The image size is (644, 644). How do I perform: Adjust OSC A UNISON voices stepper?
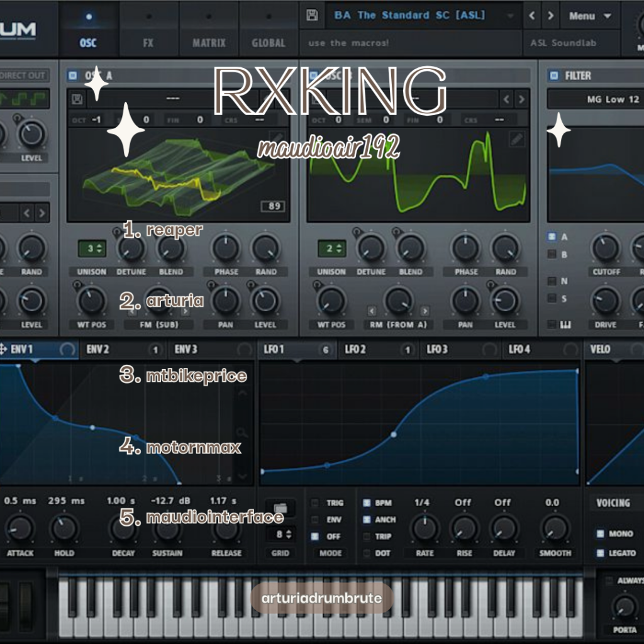click(92, 248)
